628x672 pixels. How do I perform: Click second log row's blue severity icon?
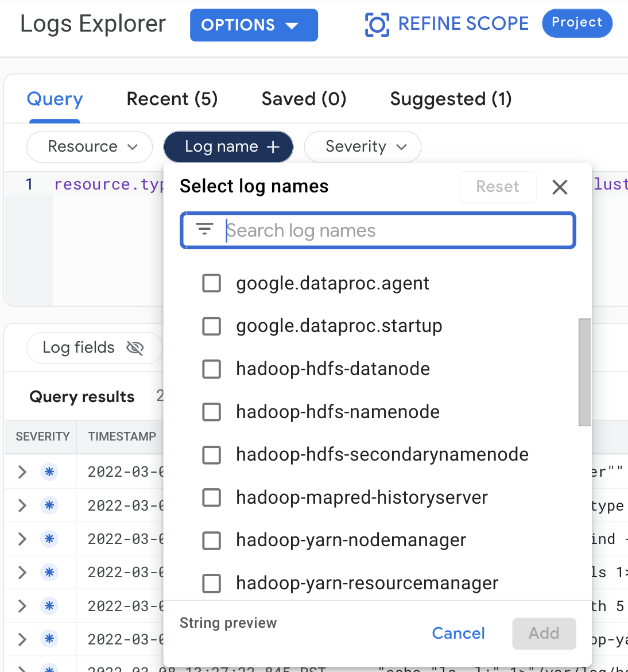click(x=49, y=505)
